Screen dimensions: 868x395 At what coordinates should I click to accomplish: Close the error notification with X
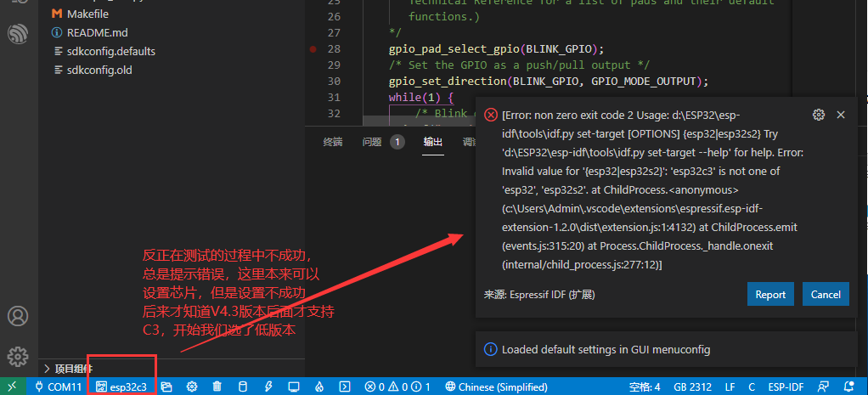[840, 115]
